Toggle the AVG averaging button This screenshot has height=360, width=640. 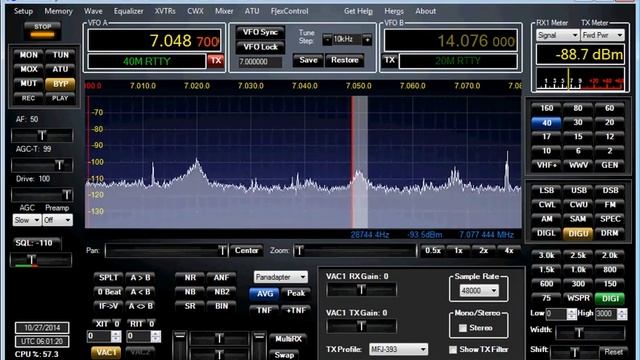click(x=264, y=293)
